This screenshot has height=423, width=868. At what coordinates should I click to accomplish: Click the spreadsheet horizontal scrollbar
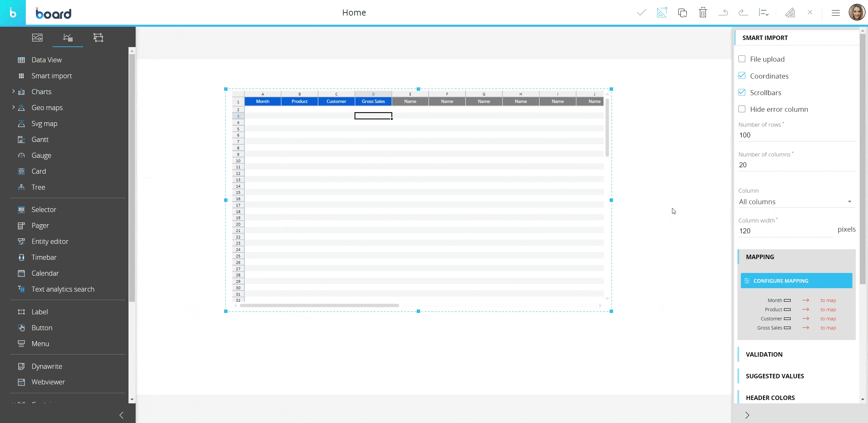(x=319, y=305)
